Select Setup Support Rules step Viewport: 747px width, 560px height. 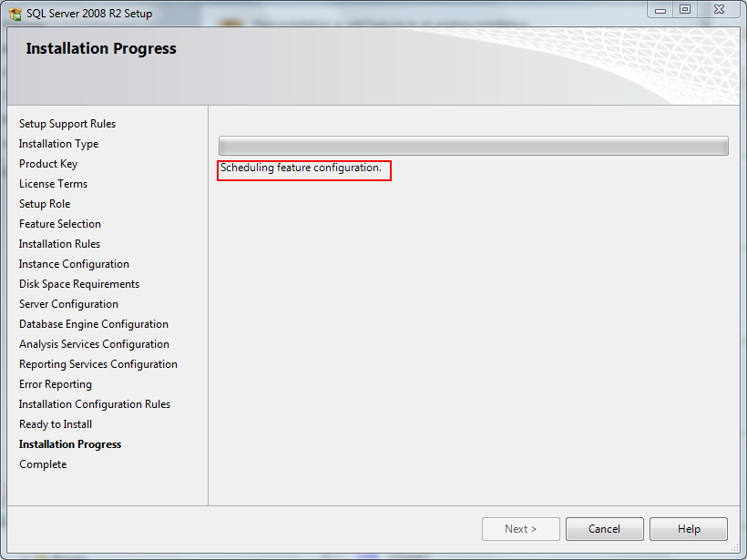[x=67, y=124]
